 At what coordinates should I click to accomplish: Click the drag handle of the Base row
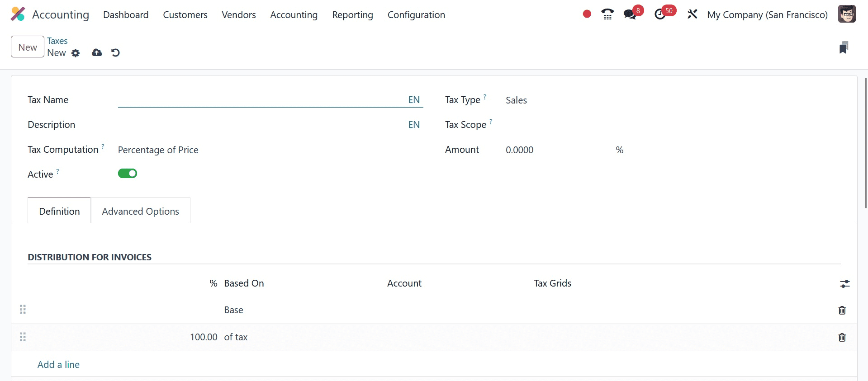(23, 310)
